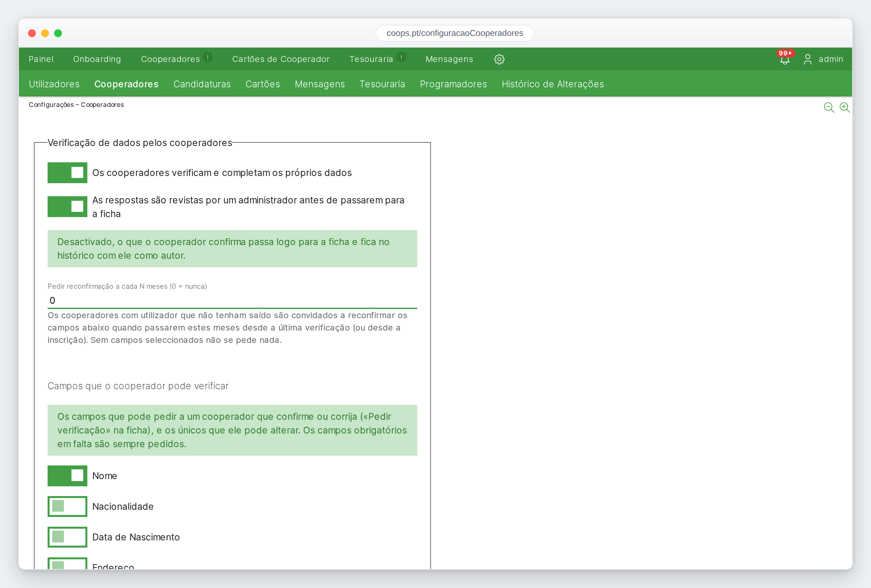Screen dimensions: 871x588
Task: Open the settings gear icon
Action: click(499, 59)
